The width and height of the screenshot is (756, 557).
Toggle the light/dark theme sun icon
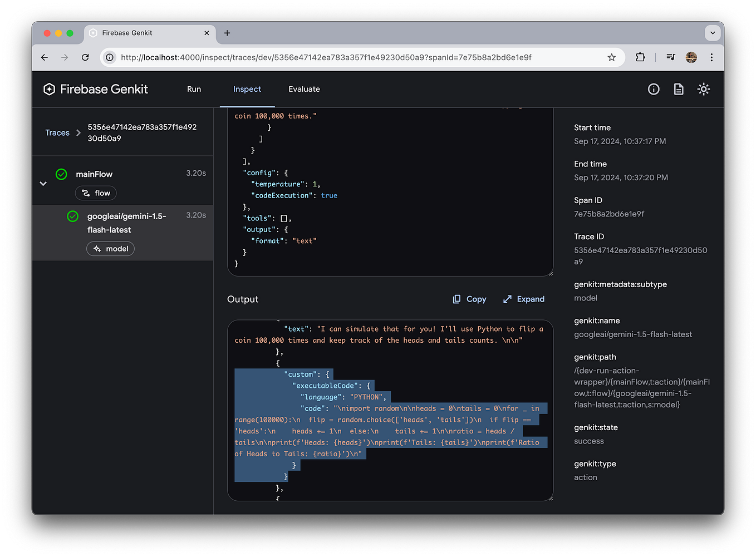coord(704,89)
